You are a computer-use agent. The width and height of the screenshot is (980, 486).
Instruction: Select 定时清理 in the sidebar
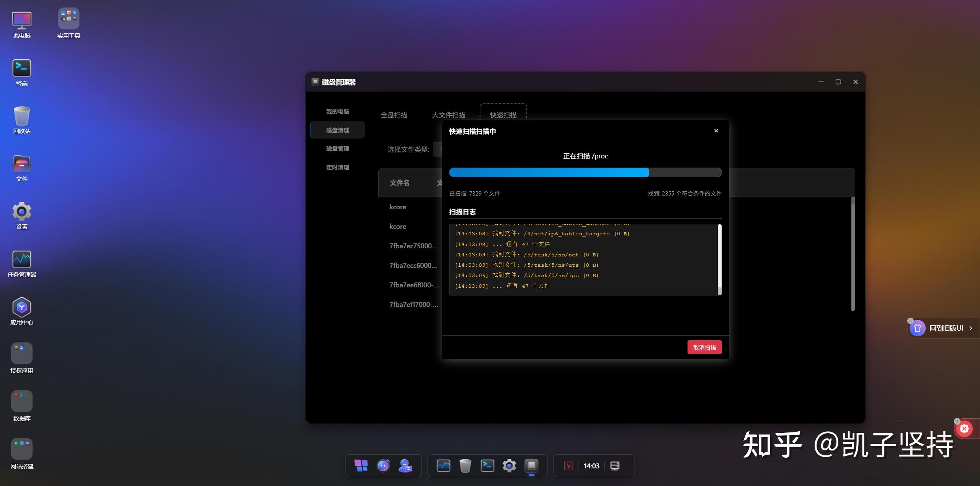coord(337,168)
